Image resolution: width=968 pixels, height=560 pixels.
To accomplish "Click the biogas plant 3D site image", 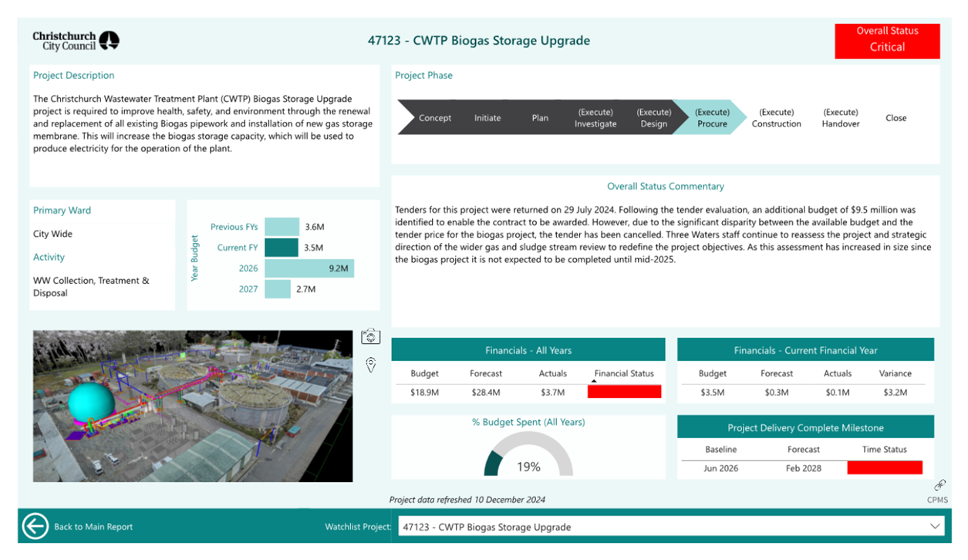I will tap(193, 407).
